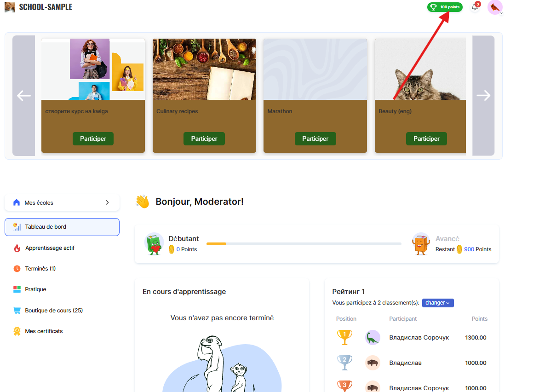
Task: Participate in Culinary recipes course
Action: pyautogui.click(x=204, y=138)
